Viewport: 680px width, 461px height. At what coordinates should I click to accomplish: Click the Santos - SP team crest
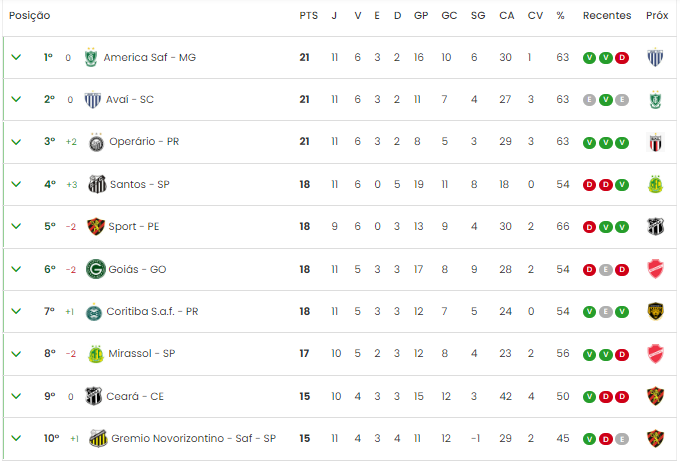[97, 184]
